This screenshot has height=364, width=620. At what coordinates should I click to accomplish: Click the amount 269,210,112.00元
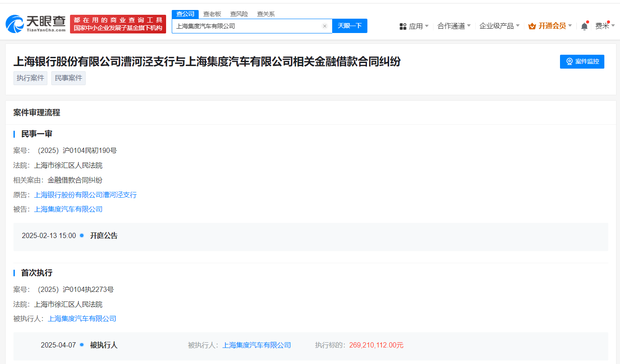(376, 345)
